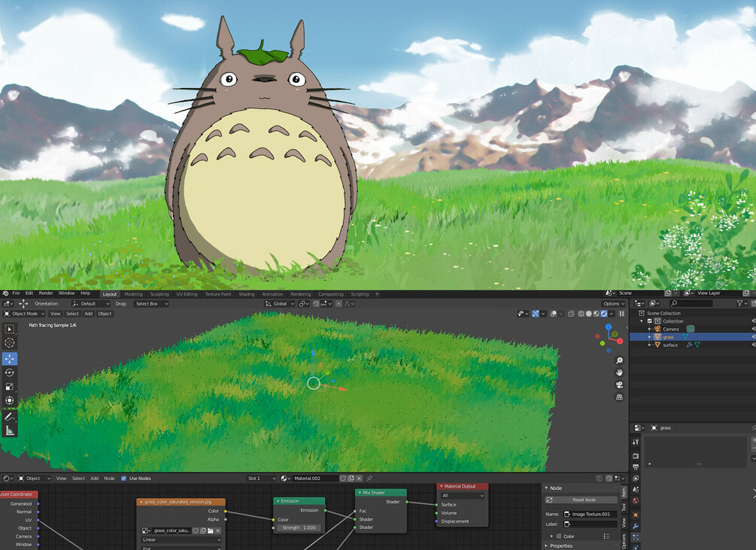Image resolution: width=756 pixels, height=550 pixels.
Task: Activate the Rotate tool
Action: tap(10, 372)
